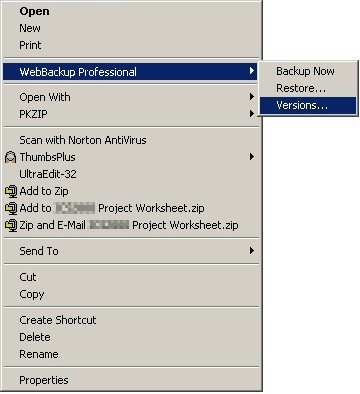Choose Cut from the context menu
This screenshot has width=360, height=394.
(131, 277)
